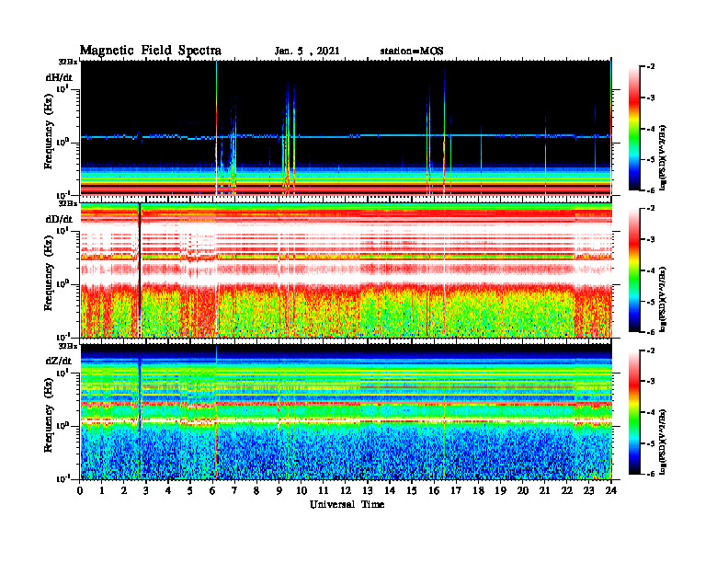Click hour tick label "16" on time axis
The width and height of the screenshot is (728, 563).
pyautogui.click(x=434, y=491)
